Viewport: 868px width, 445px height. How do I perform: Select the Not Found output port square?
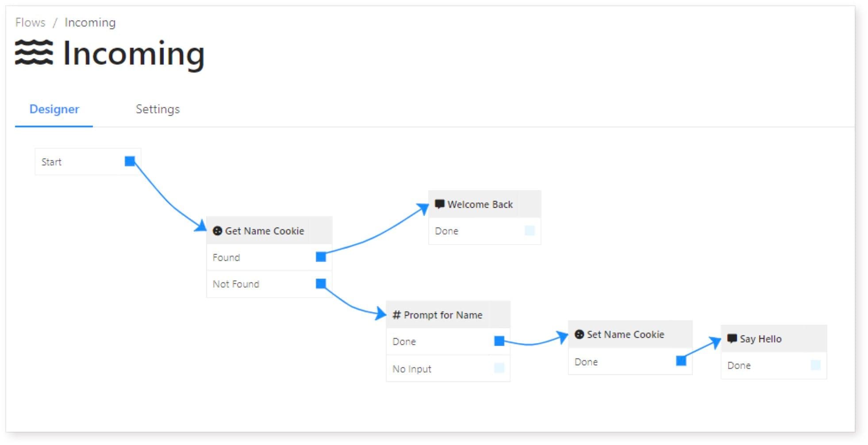pyautogui.click(x=321, y=284)
